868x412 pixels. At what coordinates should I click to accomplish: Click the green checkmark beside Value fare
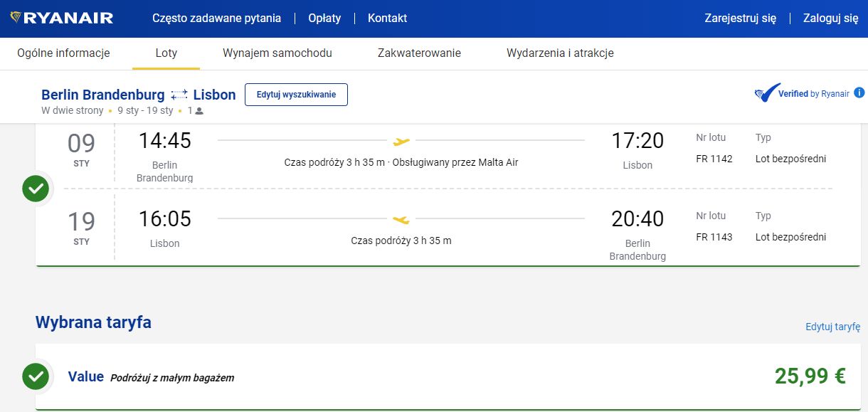36,376
